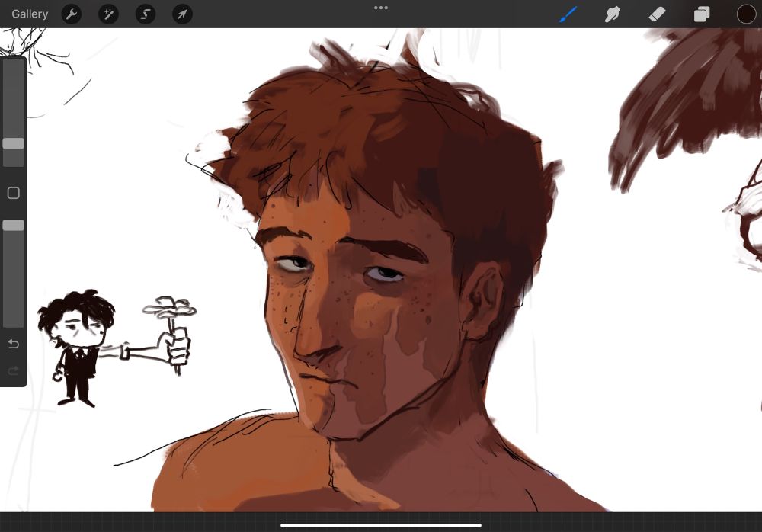Open the Layers panel

pyautogui.click(x=702, y=14)
